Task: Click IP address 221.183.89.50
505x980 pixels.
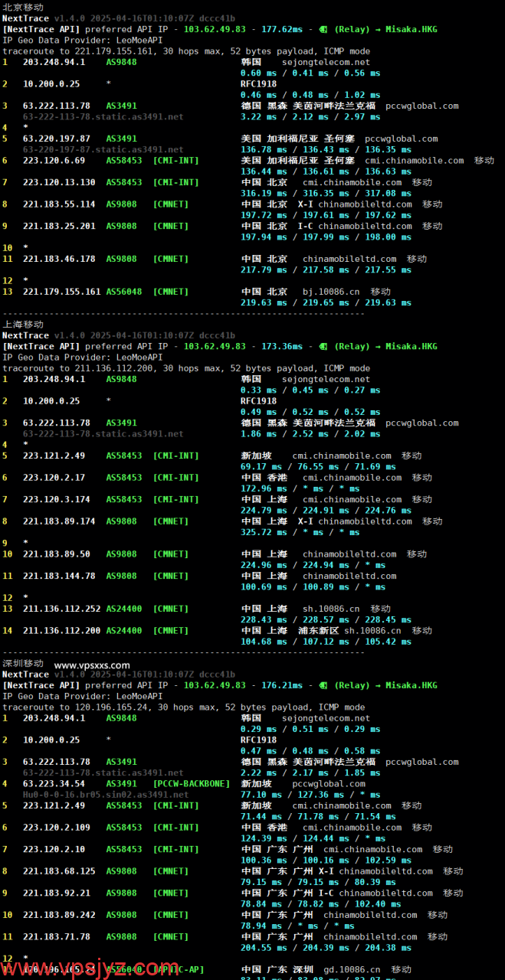Action: point(57,554)
